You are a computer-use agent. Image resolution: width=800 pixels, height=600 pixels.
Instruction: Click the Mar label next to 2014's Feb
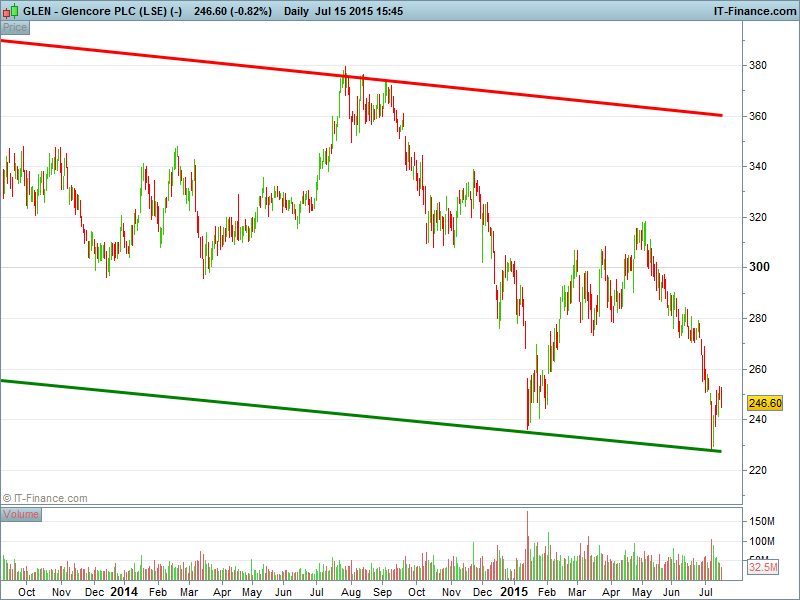pos(189,592)
